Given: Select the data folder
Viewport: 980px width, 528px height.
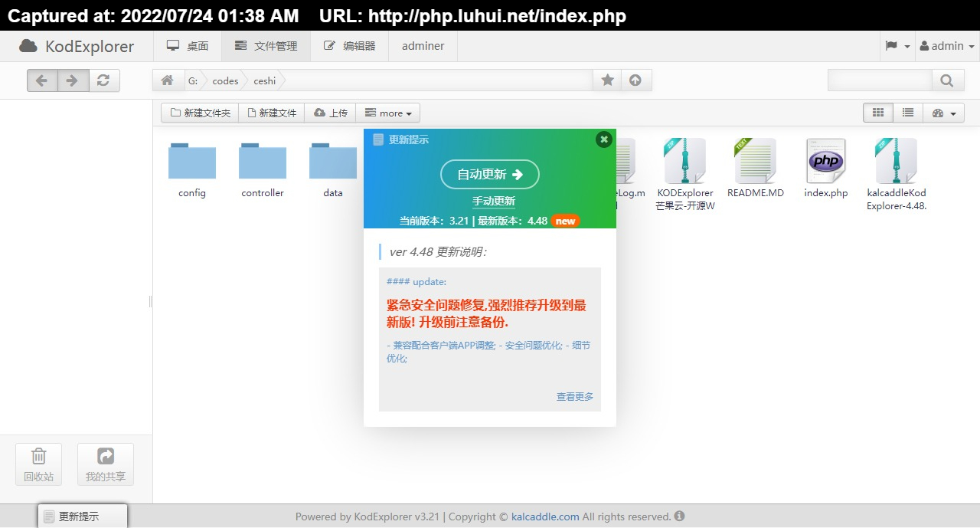Looking at the screenshot, I should pyautogui.click(x=333, y=169).
